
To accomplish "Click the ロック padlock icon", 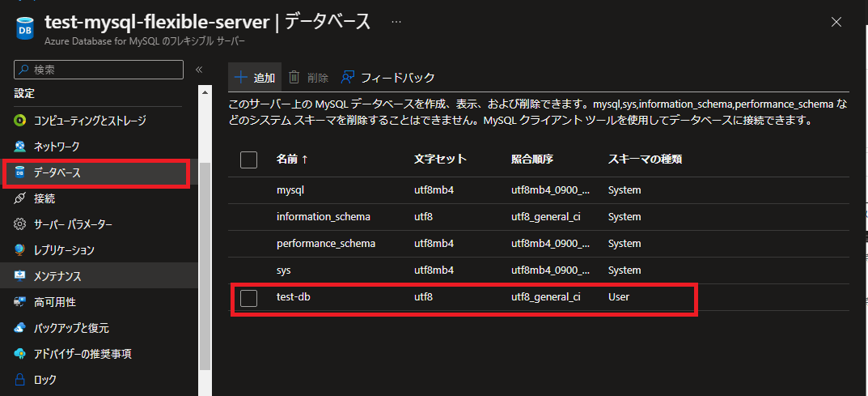I will [x=20, y=380].
